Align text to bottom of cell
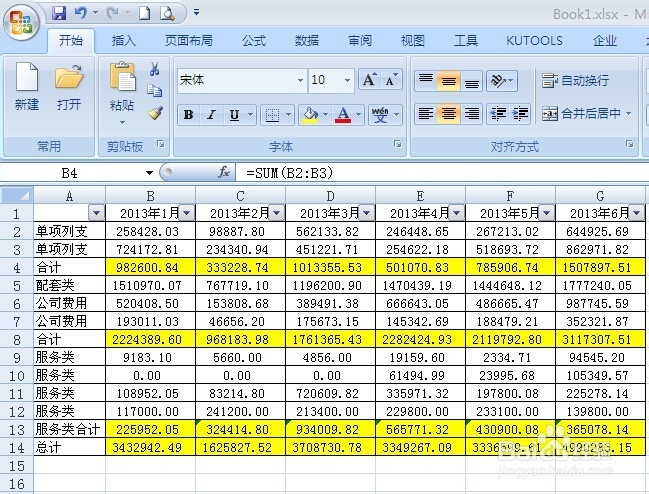 point(471,80)
